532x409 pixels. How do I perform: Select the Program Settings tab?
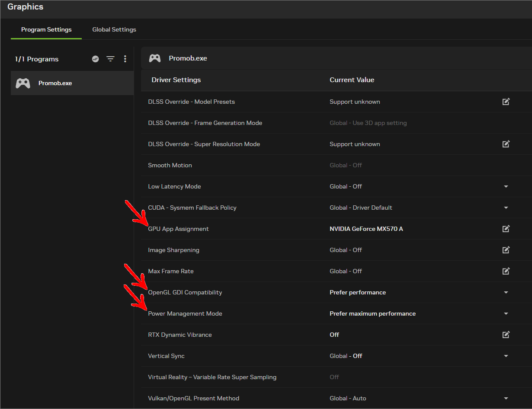coord(46,29)
